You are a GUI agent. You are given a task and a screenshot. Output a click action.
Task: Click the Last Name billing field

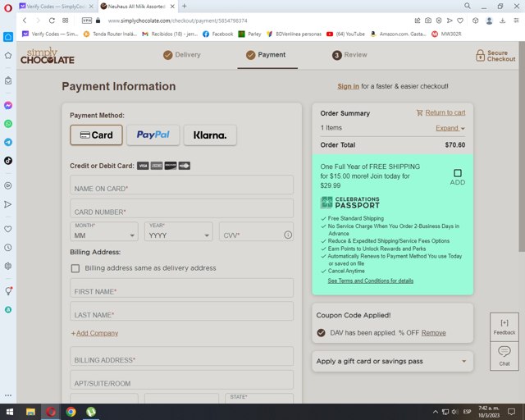pos(181,311)
